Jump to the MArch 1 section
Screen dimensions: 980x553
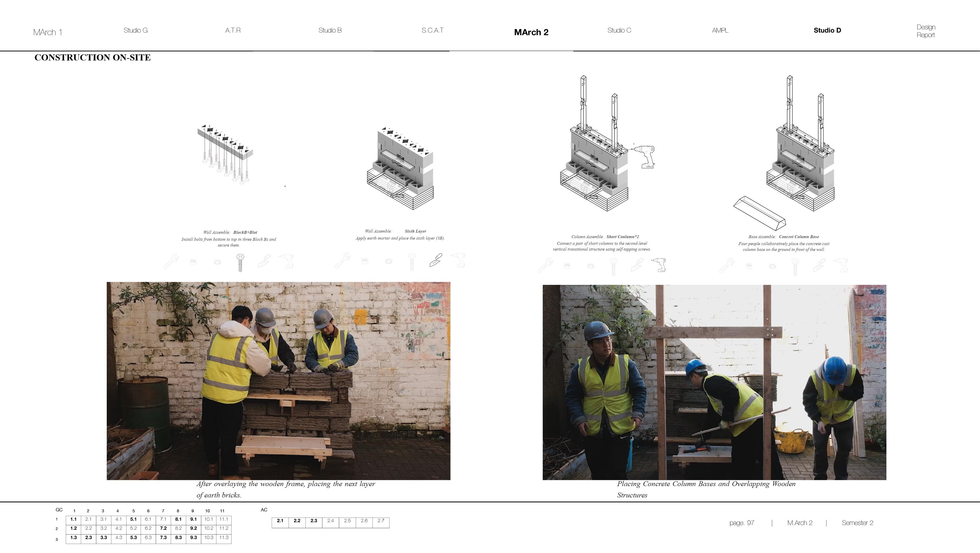47,32
